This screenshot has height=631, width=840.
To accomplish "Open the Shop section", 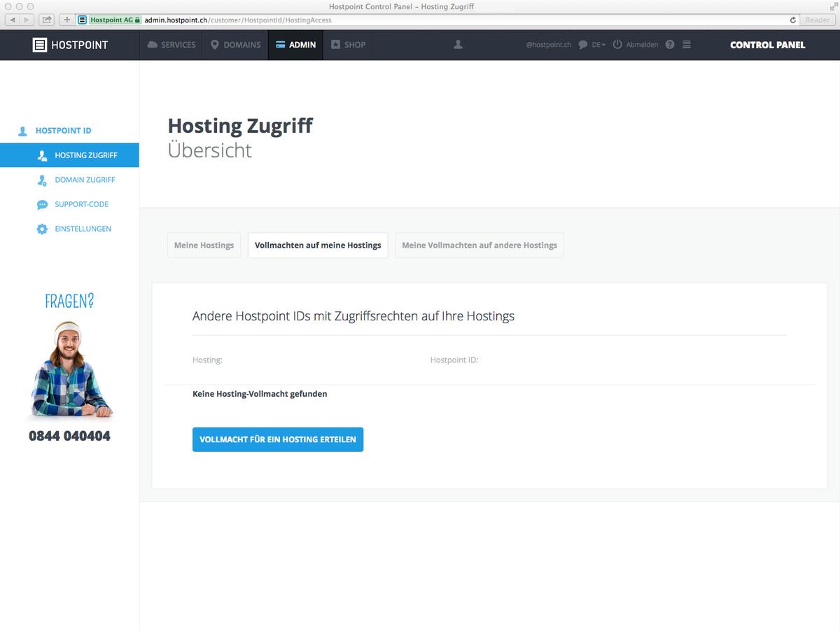I will point(347,44).
